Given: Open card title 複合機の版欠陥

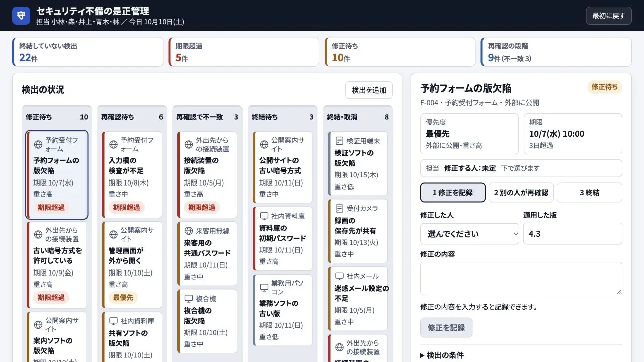Looking at the screenshot, I should (x=198, y=316).
